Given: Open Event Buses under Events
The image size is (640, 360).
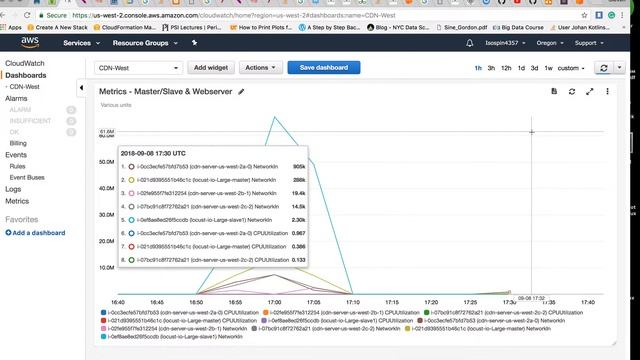Looking at the screenshot, I should 27,178.
